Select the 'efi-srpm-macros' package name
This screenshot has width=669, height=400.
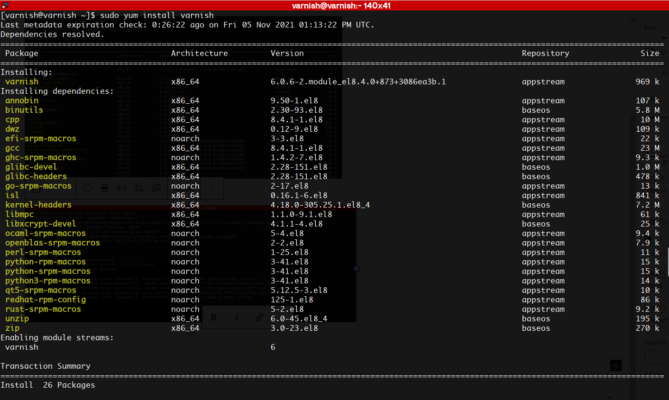coord(41,139)
